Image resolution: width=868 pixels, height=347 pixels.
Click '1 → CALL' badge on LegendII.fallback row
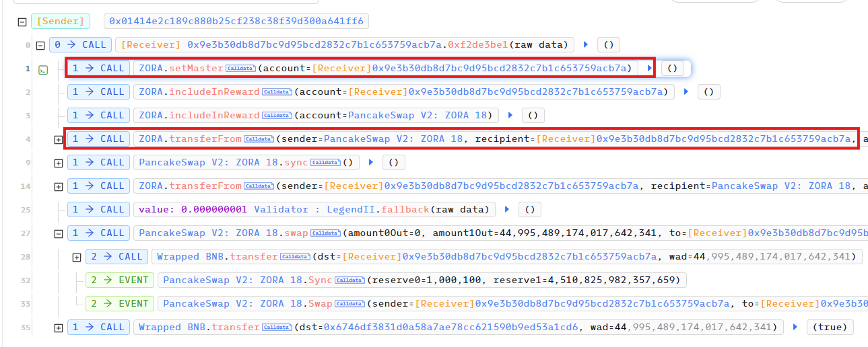(x=98, y=209)
